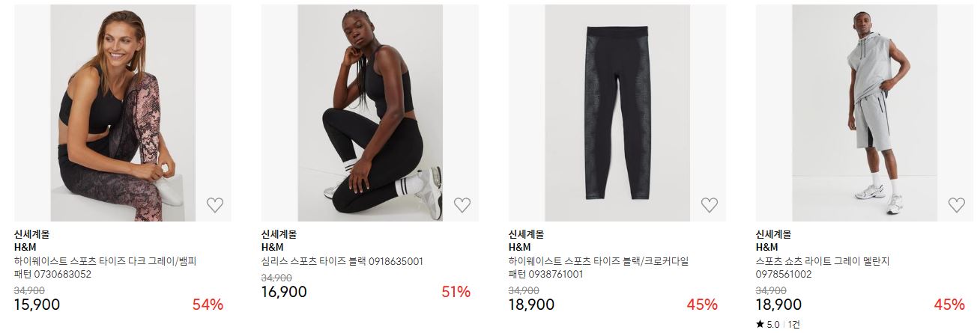Tap heart on seamless black sports tights
The height and width of the screenshot is (333, 980).
462,205
